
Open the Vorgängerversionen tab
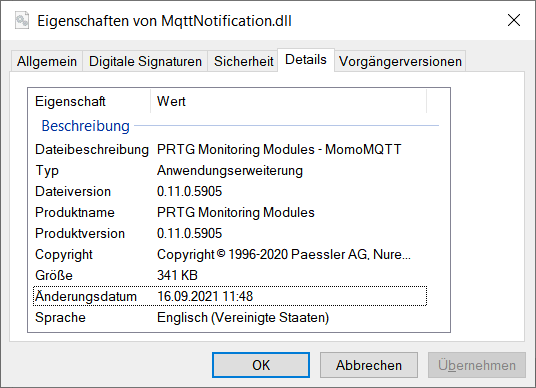pyautogui.click(x=400, y=62)
